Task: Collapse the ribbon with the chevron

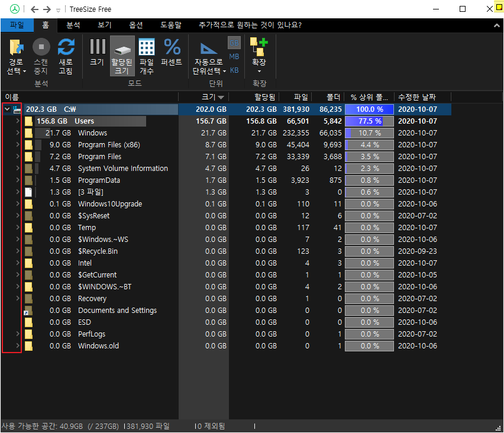Action: [497, 25]
